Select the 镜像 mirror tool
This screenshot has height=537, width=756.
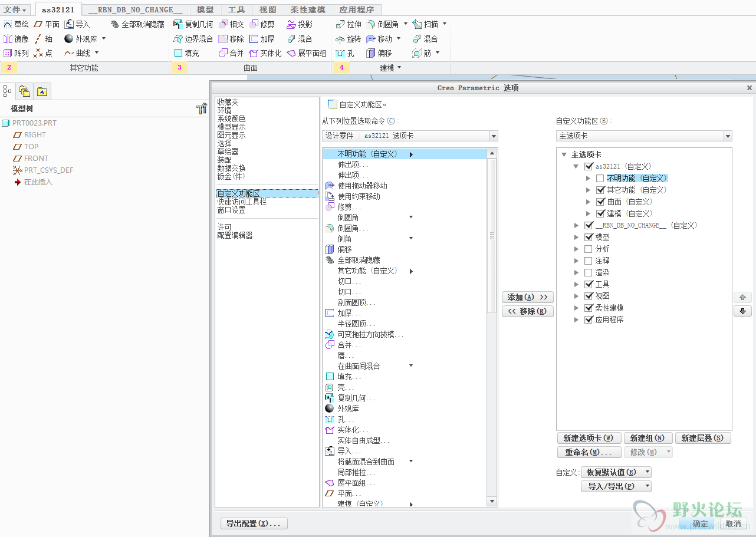click(x=16, y=39)
